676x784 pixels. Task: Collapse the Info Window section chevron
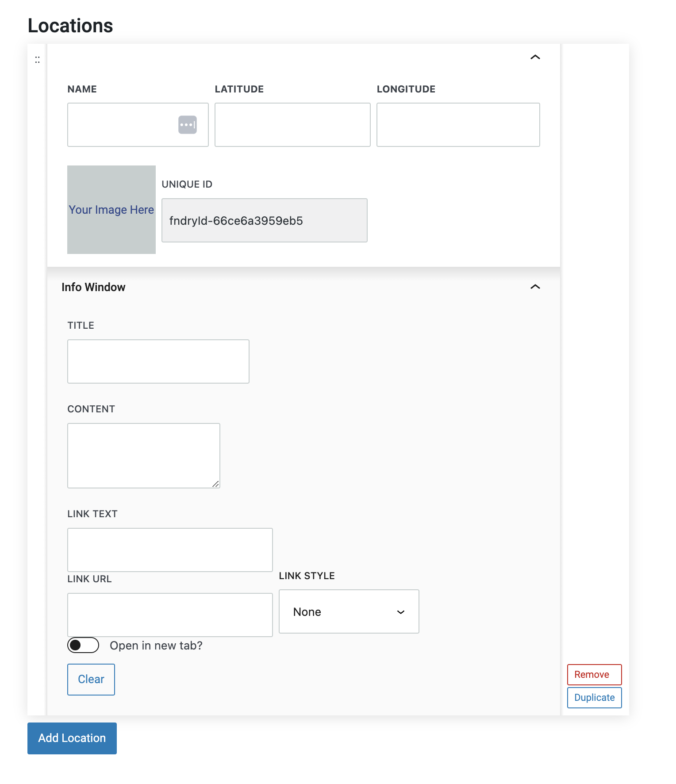(535, 287)
